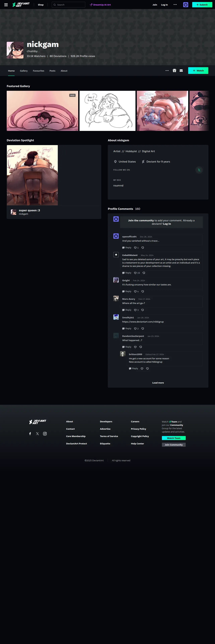The width and height of the screenshot is (215, 644).
Task: Award badge on openoffice64's comment
Action: [x=143, y=248]
